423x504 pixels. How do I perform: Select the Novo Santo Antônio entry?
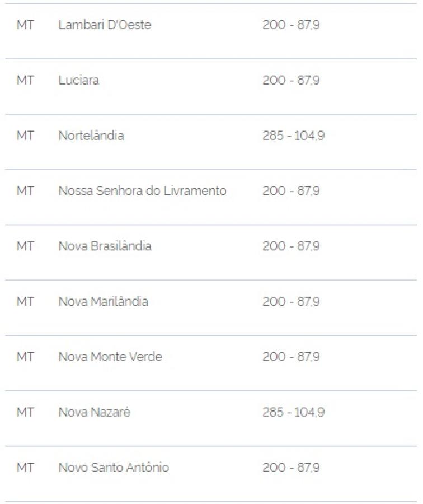114,467
